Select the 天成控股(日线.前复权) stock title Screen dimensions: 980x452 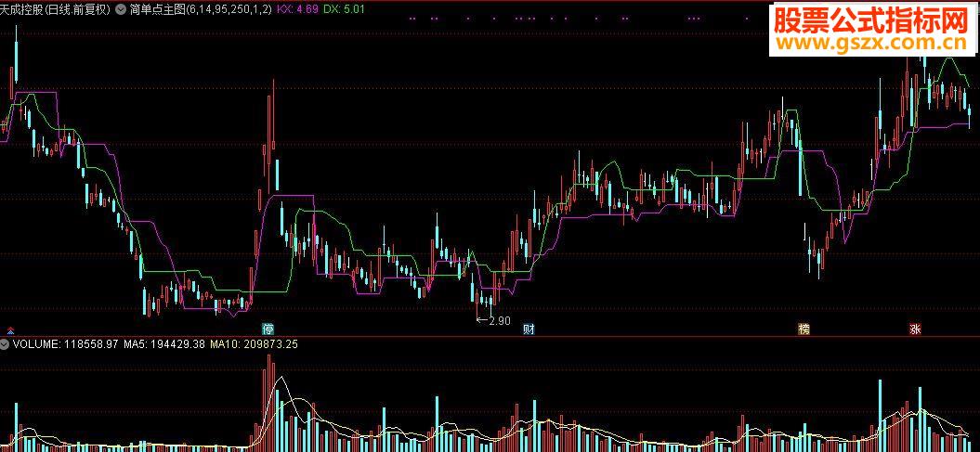coord(57,10)
